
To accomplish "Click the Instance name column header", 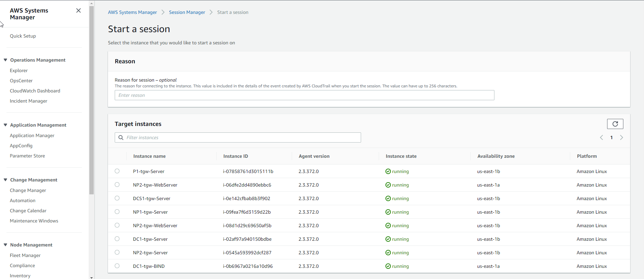I will pyautogui.click(x=149, y=156).
